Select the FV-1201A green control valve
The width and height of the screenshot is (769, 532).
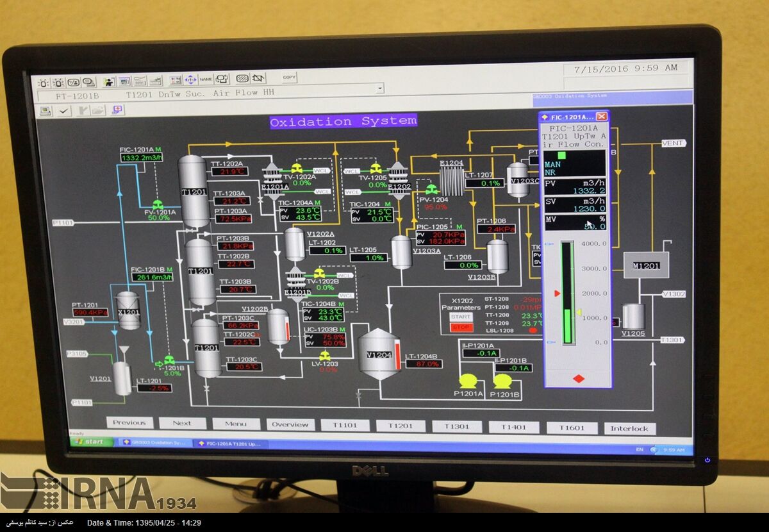158,205
